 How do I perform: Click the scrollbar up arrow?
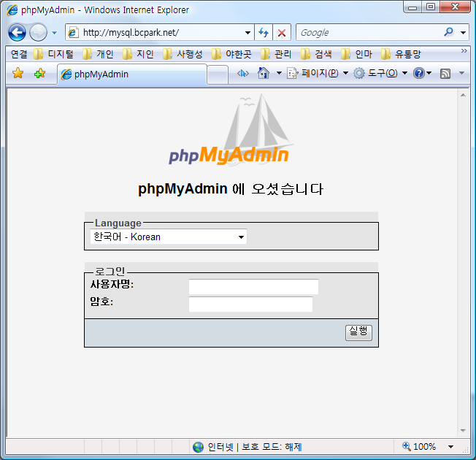pos(464,96)
